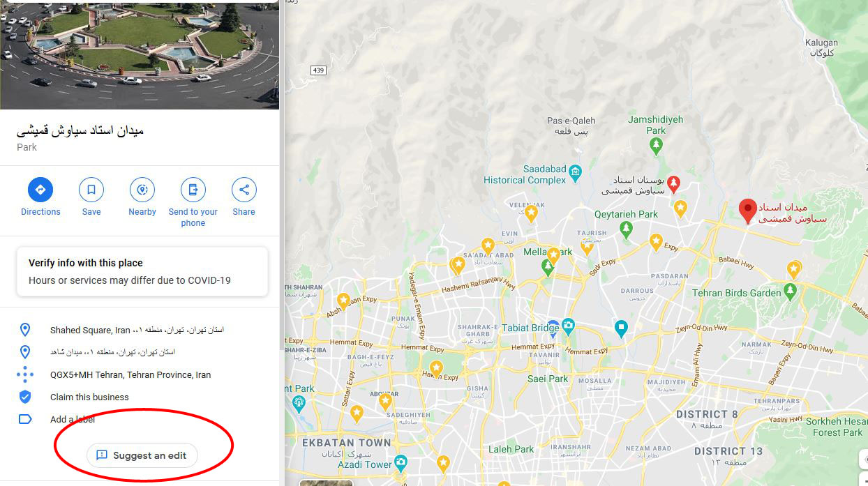Click the Claim this business shield icon
Screen dimensions: 868x486
click(25, 397)
